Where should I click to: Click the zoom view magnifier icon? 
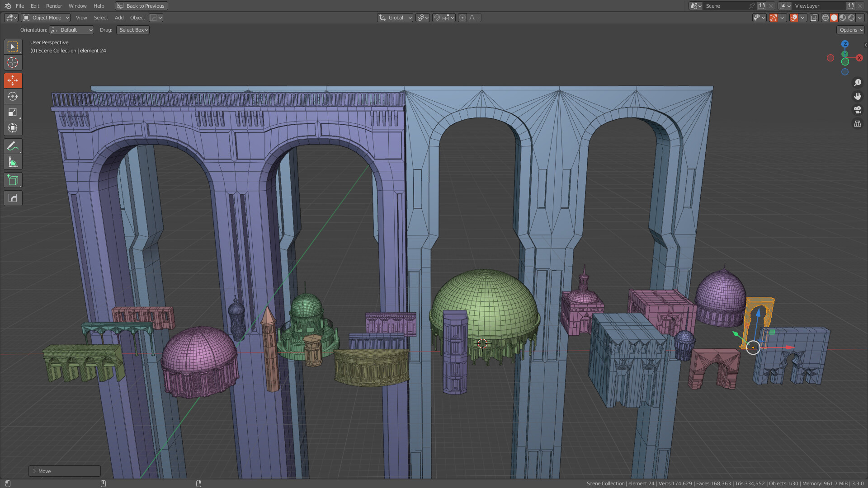coord(857,83)
